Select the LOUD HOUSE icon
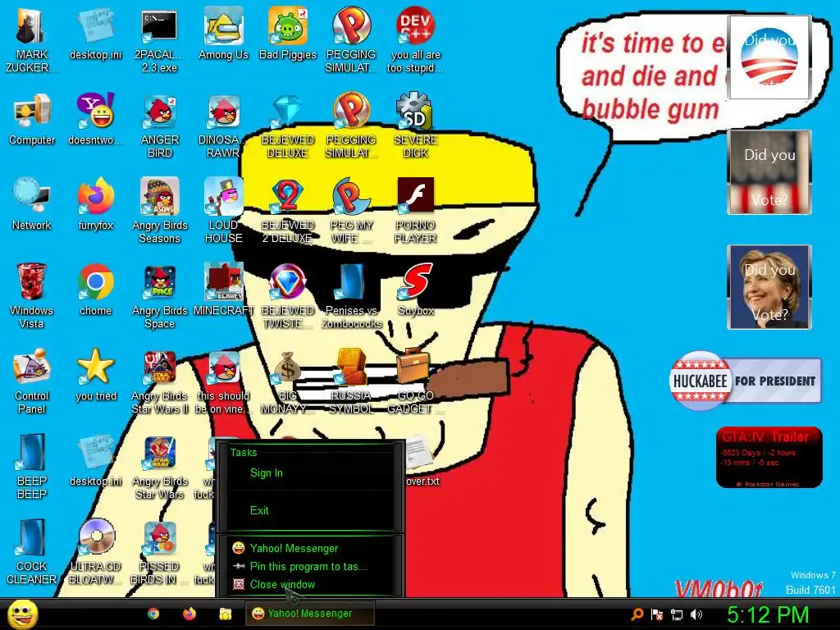The width and height of the screenshot is (840, 630). click(223, 211)
